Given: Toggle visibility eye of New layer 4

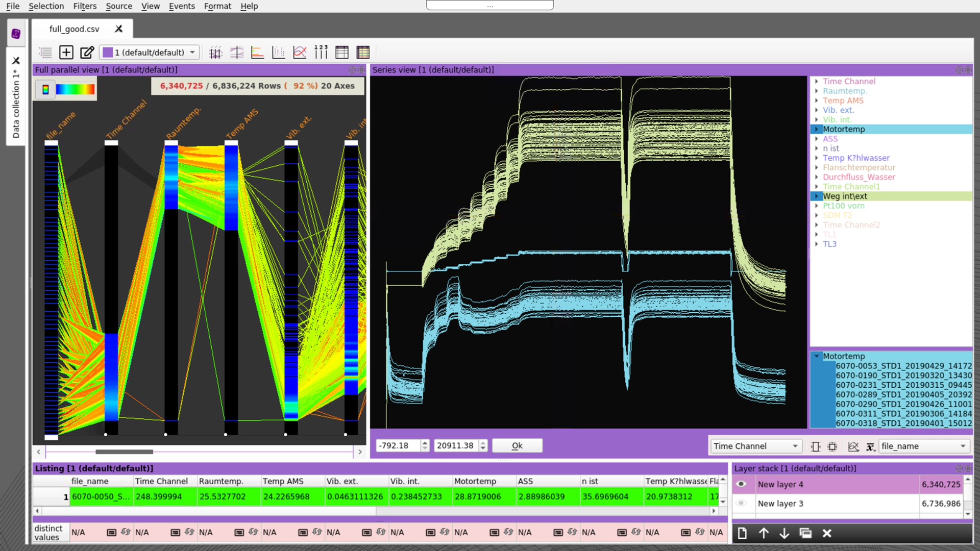Looking at the screenshot, I should pyautogui.click(x=741, y=484).
